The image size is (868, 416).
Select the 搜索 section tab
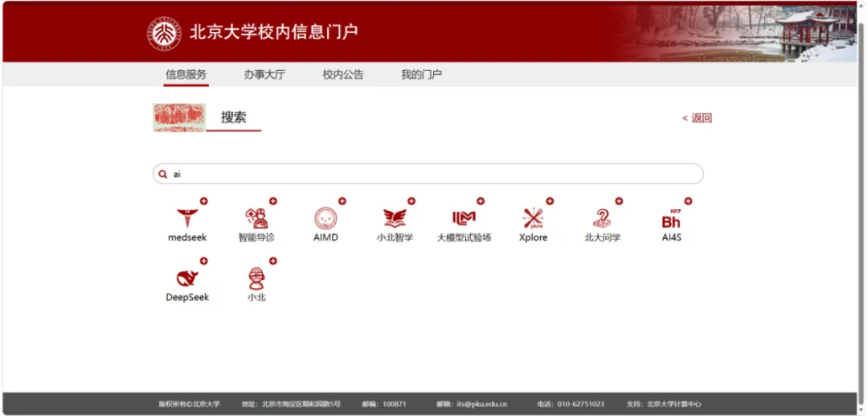(x=234, y=117)
